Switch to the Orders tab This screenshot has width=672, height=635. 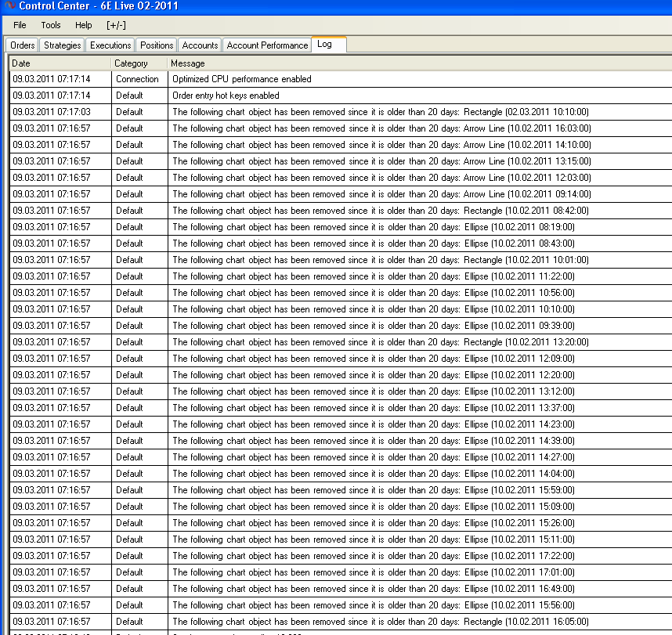[x=22, y=45]
